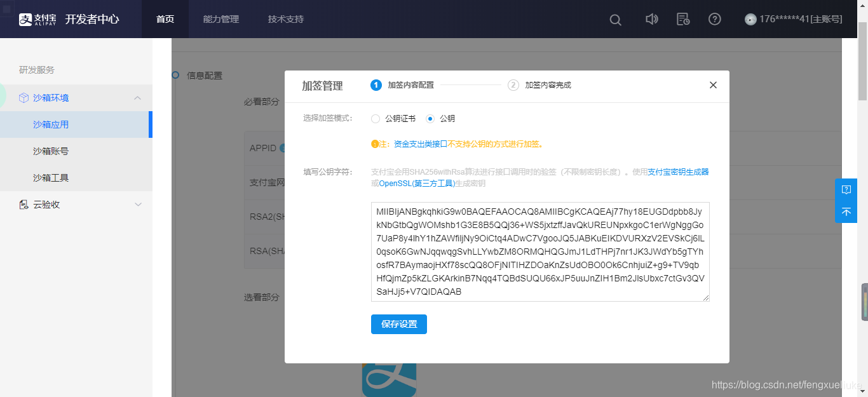
Task: Click 开发者中心 title text
Action: click(x=92, y=19)
